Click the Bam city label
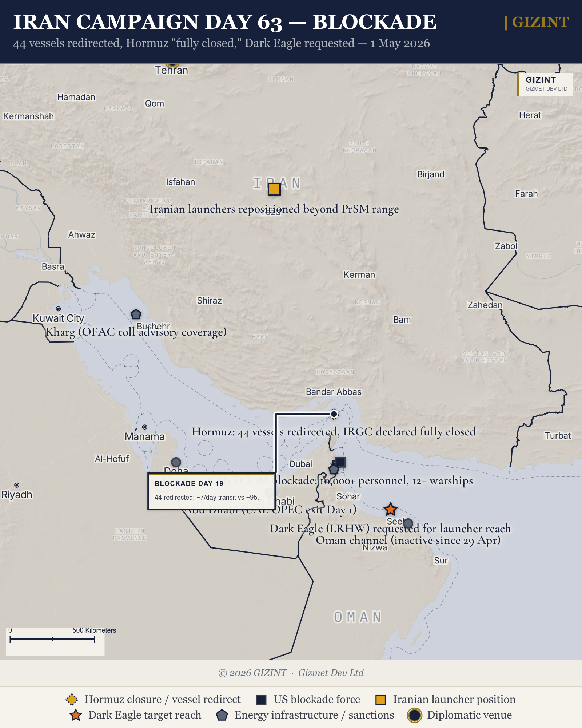Image resolution: width=582 pixels, height=728 pixels. click(x=402, y=320)
